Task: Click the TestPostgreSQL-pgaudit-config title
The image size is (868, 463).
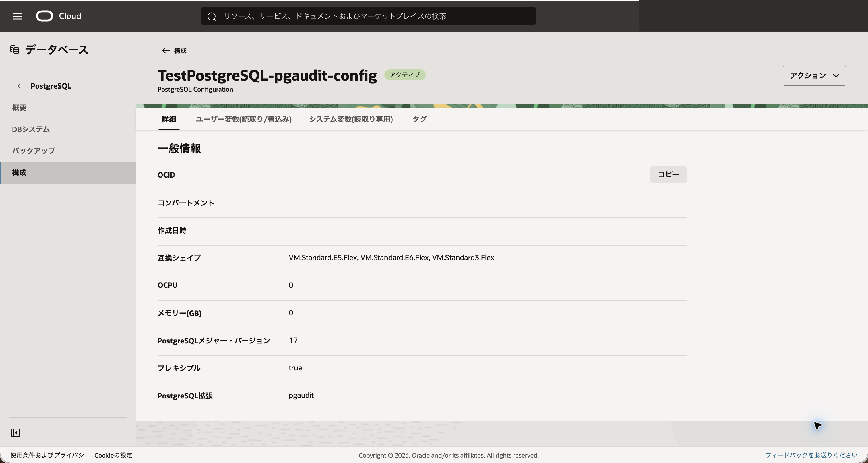Action: [267, 75]
